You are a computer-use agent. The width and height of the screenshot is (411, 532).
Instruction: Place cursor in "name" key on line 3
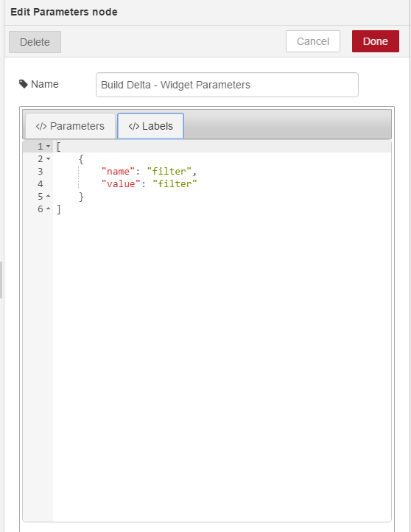(118, 172)
